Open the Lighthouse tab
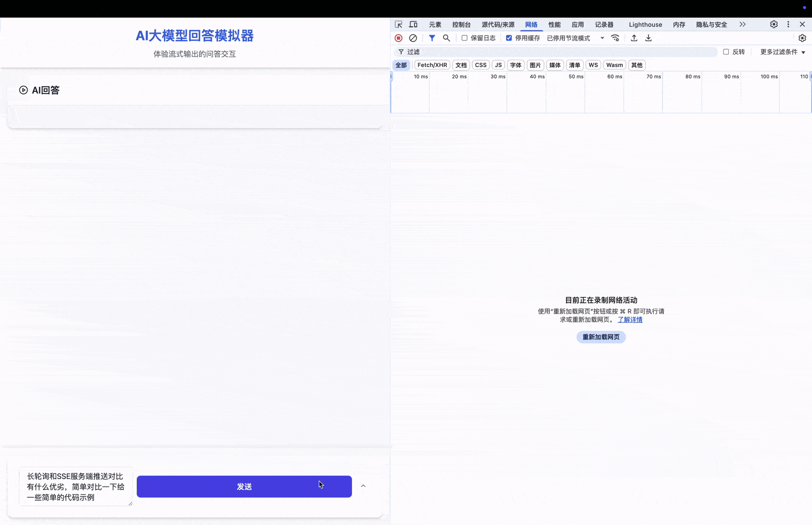Screen dimensions: 812x525 (646, 24)
